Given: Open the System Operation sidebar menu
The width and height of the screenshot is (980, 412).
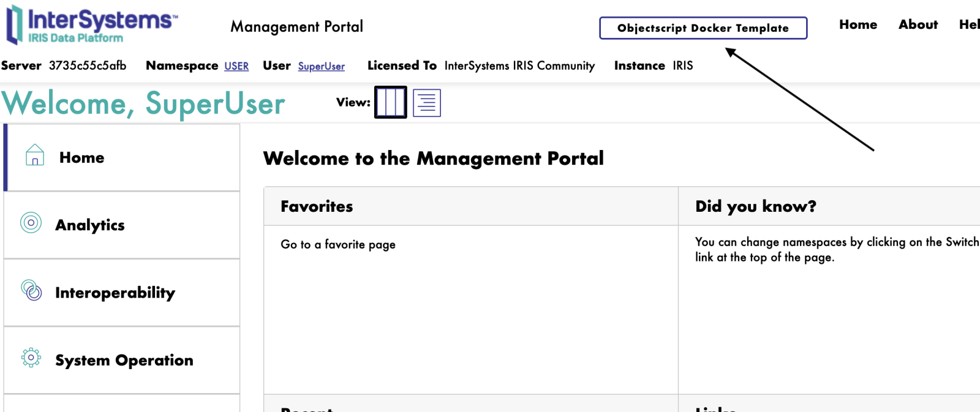Looking at the screenshot, I should click(122, 360).
